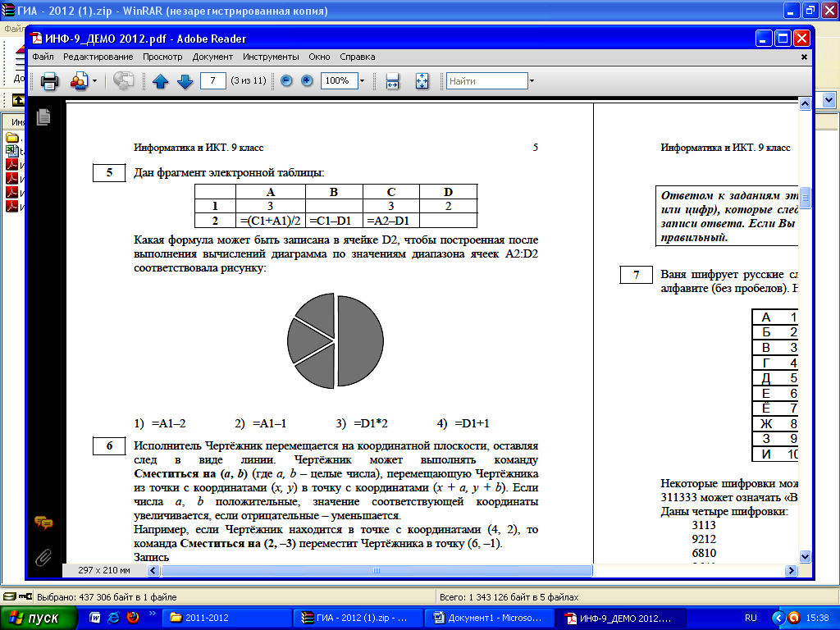Zoom in with the plus button

pyautogui.click(x=307, y=81)
